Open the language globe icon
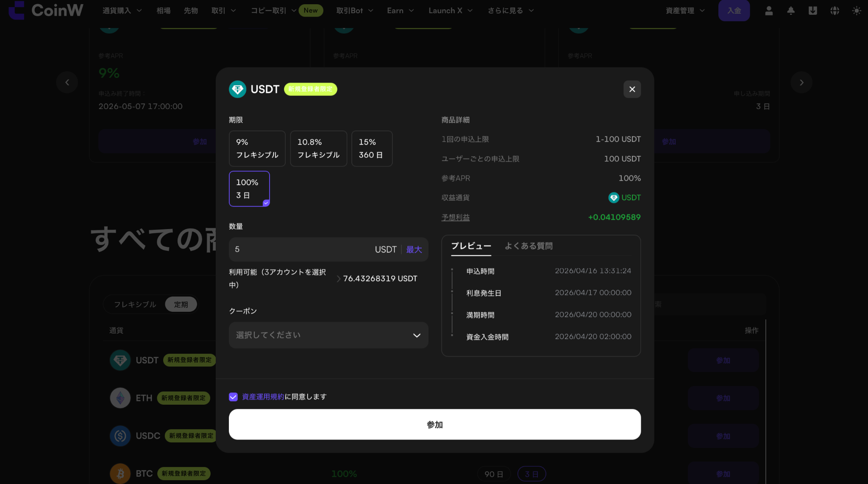The width and height of the screenshot is (868, 484). 835,11
